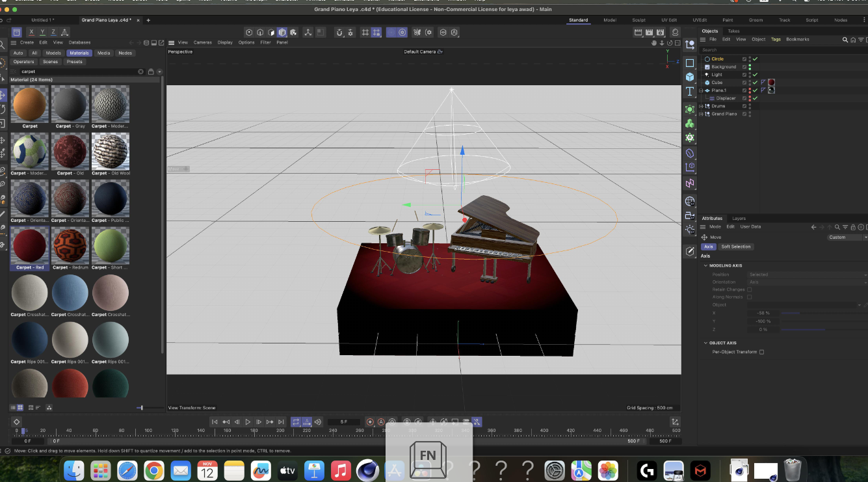868x482 pixels.
Task: Go back in the Attributes panel history
Action: click(813, 227)
